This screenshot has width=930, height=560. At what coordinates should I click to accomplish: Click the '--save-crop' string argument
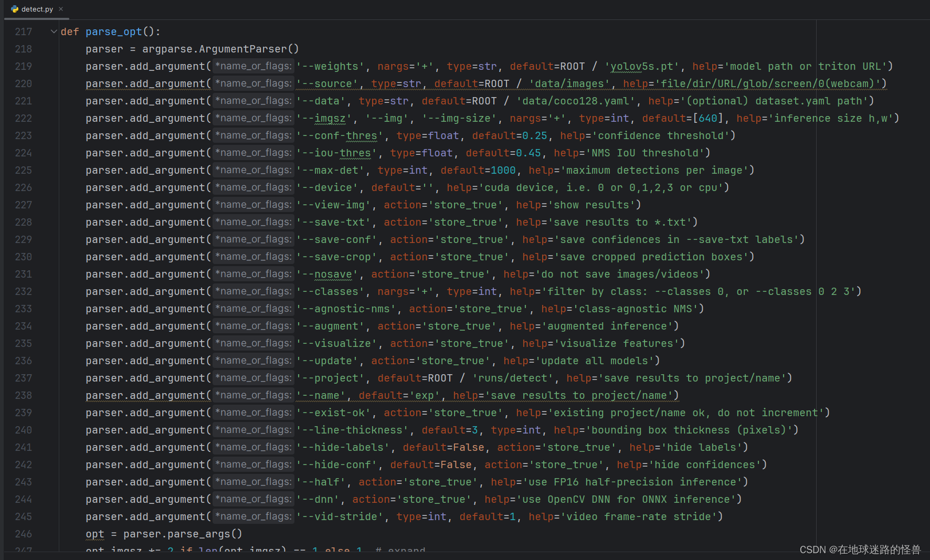click(x=337, y=257)
